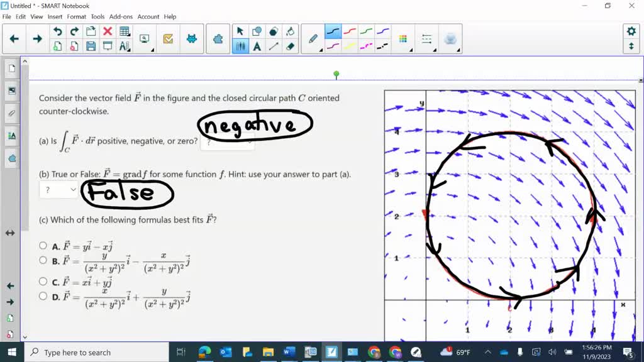Click the Undo arrow
The width and height of the screenshot is (644, 362).
pos(58,31)
